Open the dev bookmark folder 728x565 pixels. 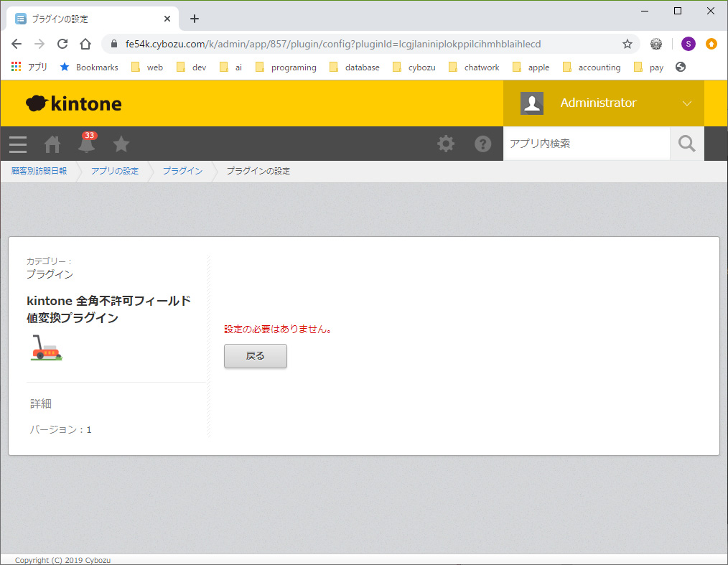coord(191,67)
